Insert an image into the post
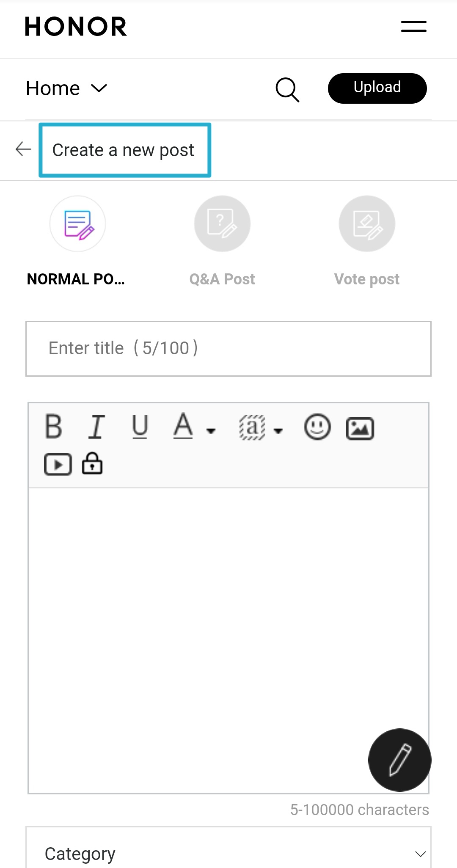The height and width of the screenshot is (868, 457). click(360, 427)
